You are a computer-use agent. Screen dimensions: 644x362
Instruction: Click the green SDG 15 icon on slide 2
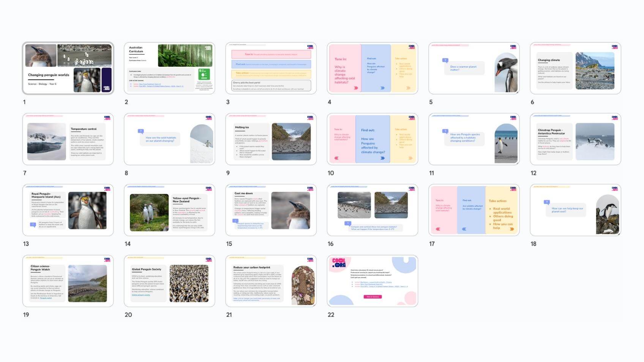coord(204,74)
